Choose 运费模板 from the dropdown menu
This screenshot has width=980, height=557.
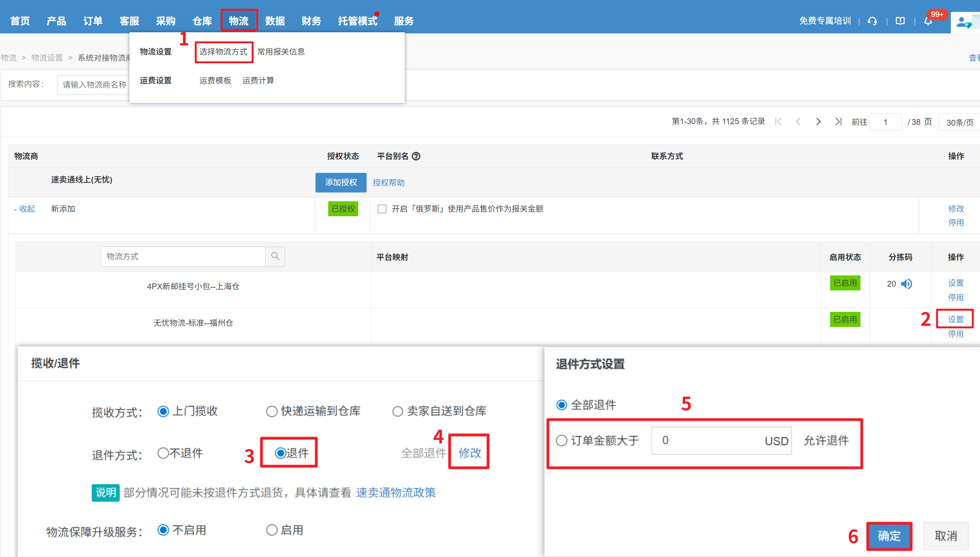[215, 80]
